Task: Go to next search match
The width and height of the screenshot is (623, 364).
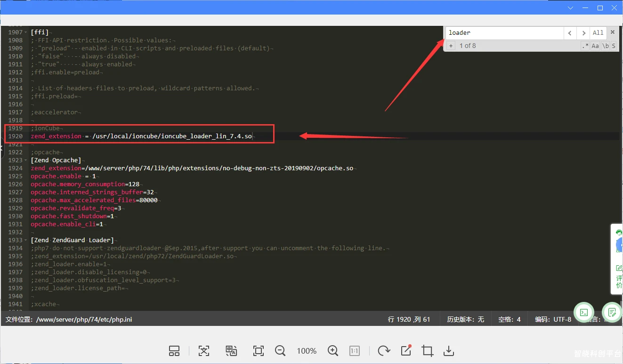Action: point(583,33)
